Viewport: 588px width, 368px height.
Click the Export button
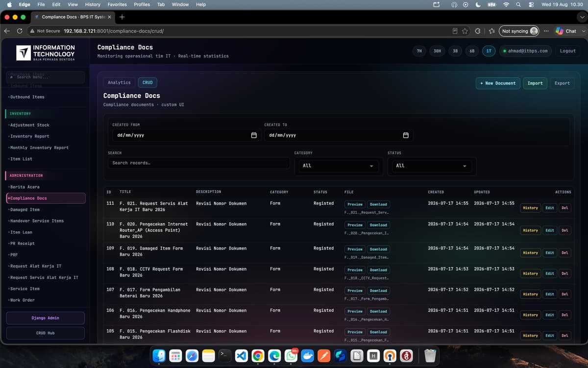(562, 83)
